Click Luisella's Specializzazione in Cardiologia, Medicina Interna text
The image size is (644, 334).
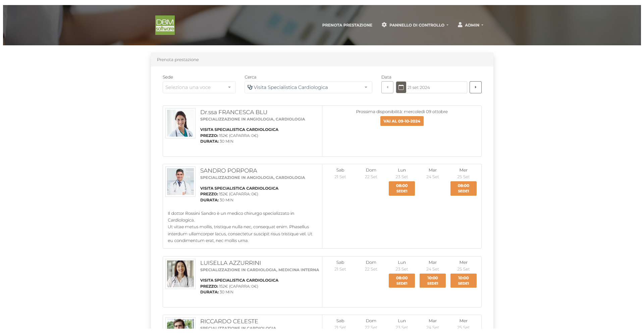click(x=260, y=270)
